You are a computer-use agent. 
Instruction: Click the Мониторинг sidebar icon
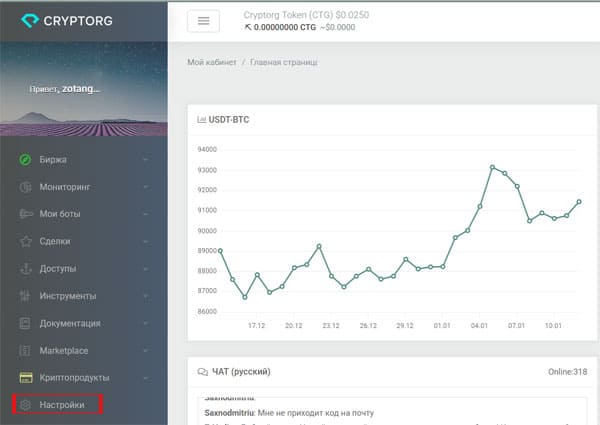tap(25, 187)
